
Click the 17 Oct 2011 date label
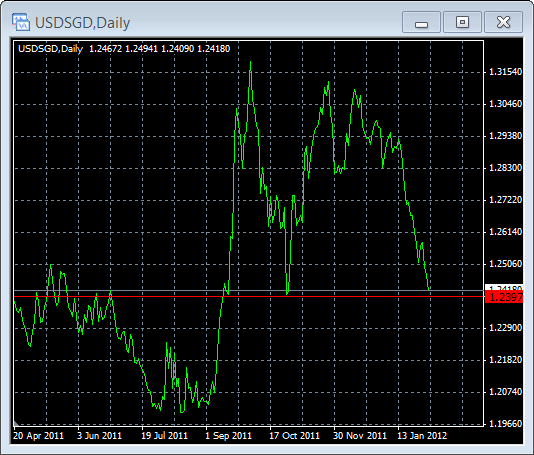pos(294,436)
